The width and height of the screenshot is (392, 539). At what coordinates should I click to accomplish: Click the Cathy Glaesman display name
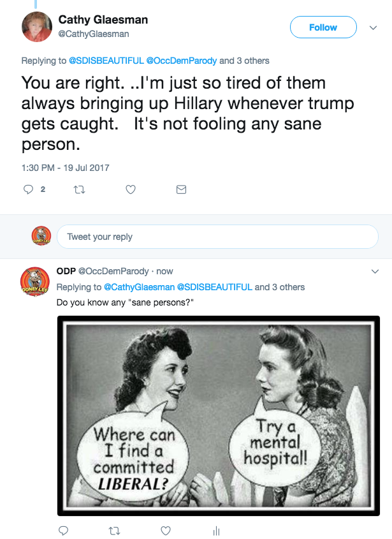pos(103,20)
